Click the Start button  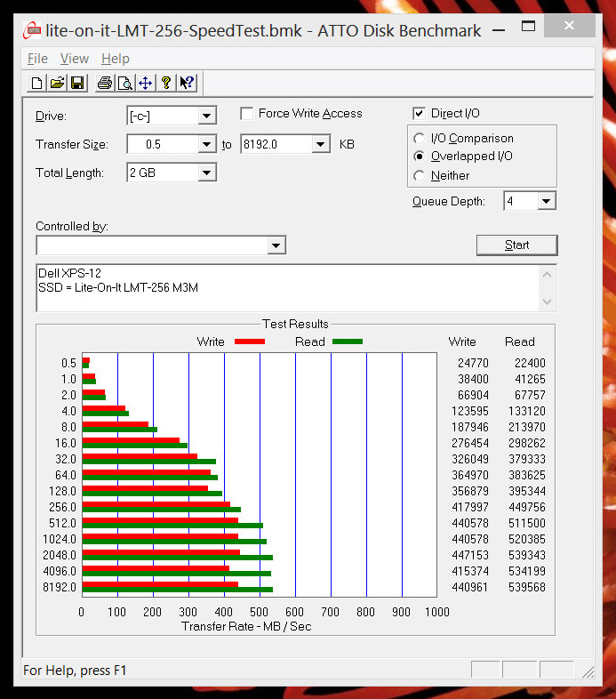(517, 245)
